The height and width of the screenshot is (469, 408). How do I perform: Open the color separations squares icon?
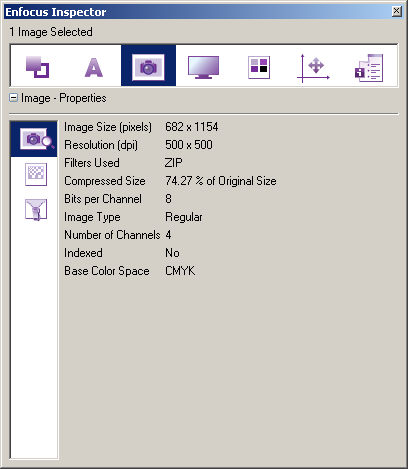259,67
